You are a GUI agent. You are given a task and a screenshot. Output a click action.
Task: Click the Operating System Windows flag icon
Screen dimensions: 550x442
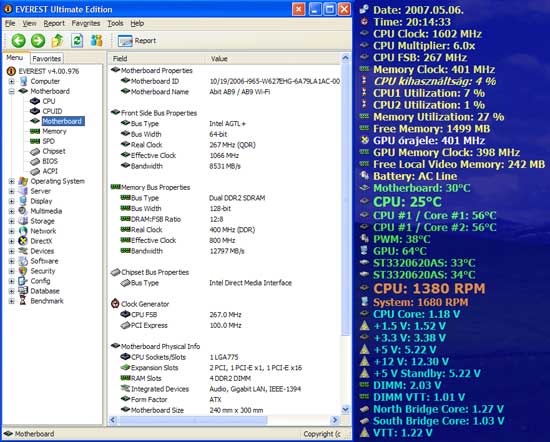click(x=23, y=181)
